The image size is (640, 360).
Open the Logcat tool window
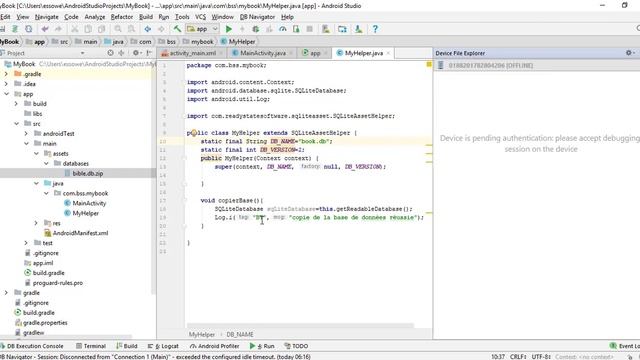click(x=164, y=346)
